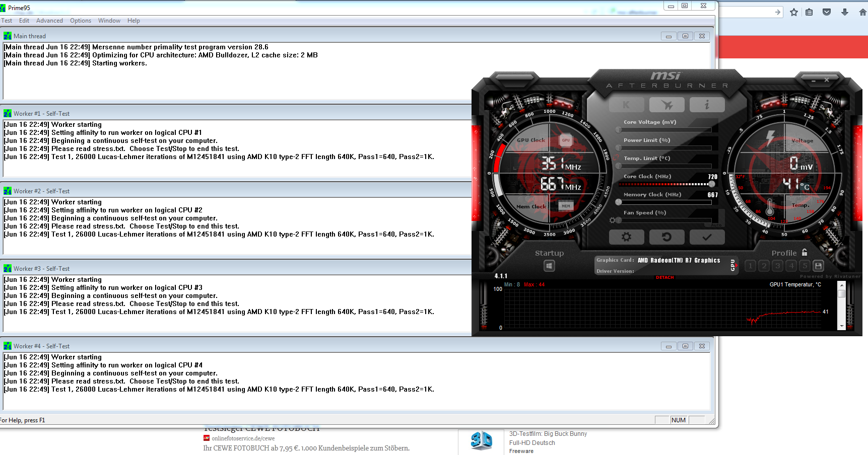Click the MEM chip icon near Mem Clock
Viewport: 868px width, 455px height.
click(566, 205)
